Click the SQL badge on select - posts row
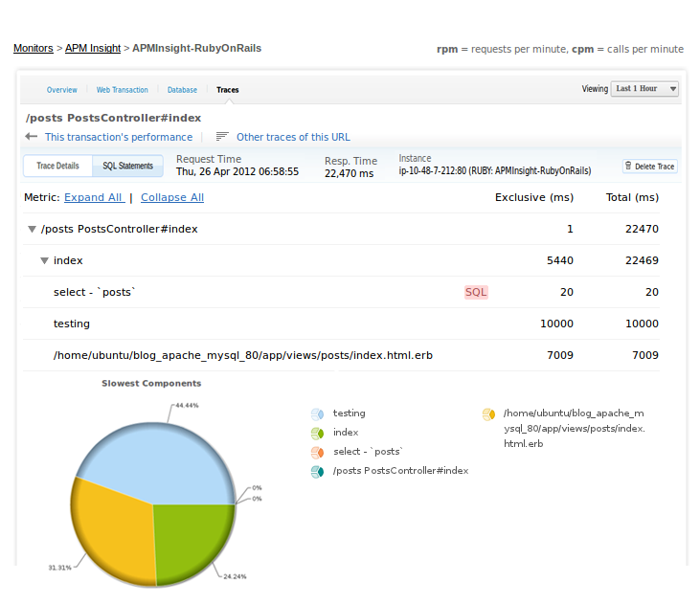Screen dimensions: 700x603 point(476,292)
